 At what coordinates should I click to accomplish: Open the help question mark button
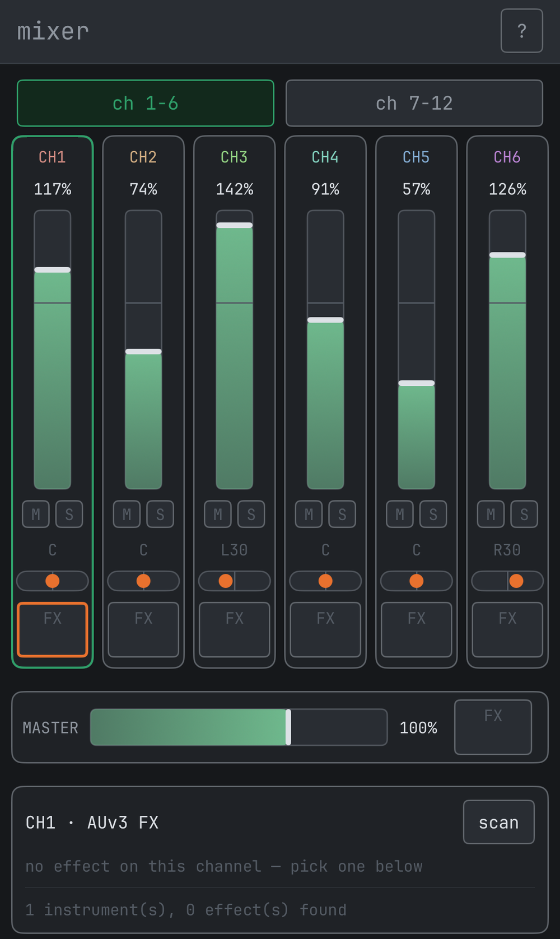tap(521, 31)
